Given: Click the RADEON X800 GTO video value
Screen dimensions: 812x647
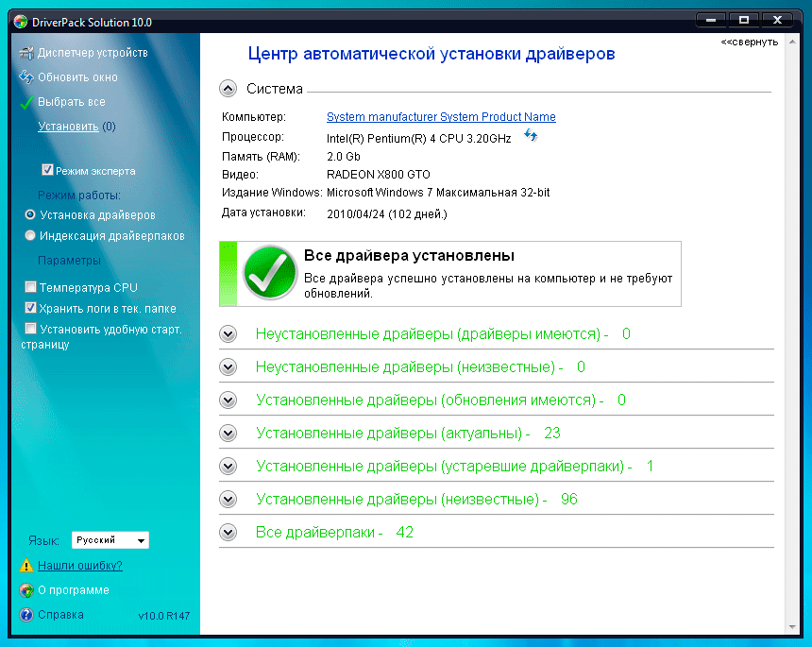Looking at the screenshot, I should click(x=379, y=175).
